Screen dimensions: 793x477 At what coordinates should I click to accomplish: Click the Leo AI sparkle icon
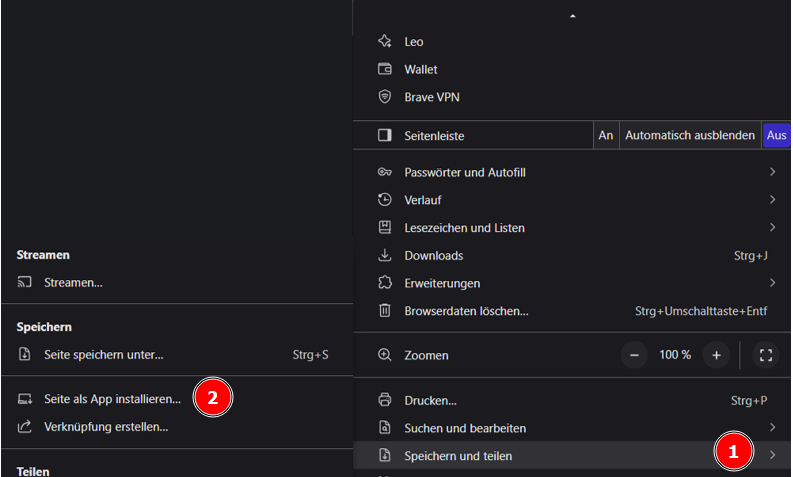click(x=384, y=42)
